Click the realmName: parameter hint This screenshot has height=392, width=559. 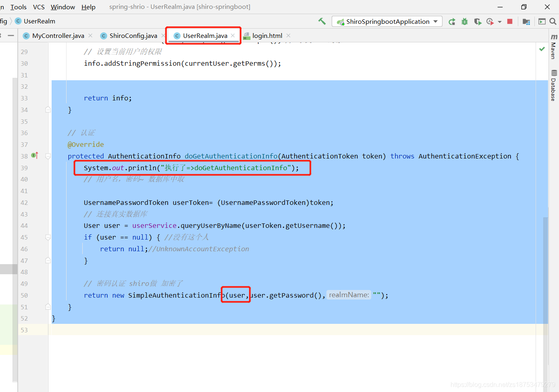click(x=349, y=295)
